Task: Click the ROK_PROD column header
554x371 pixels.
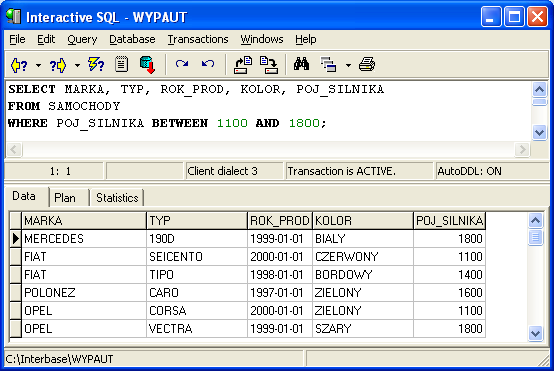Action: point(280,221)
